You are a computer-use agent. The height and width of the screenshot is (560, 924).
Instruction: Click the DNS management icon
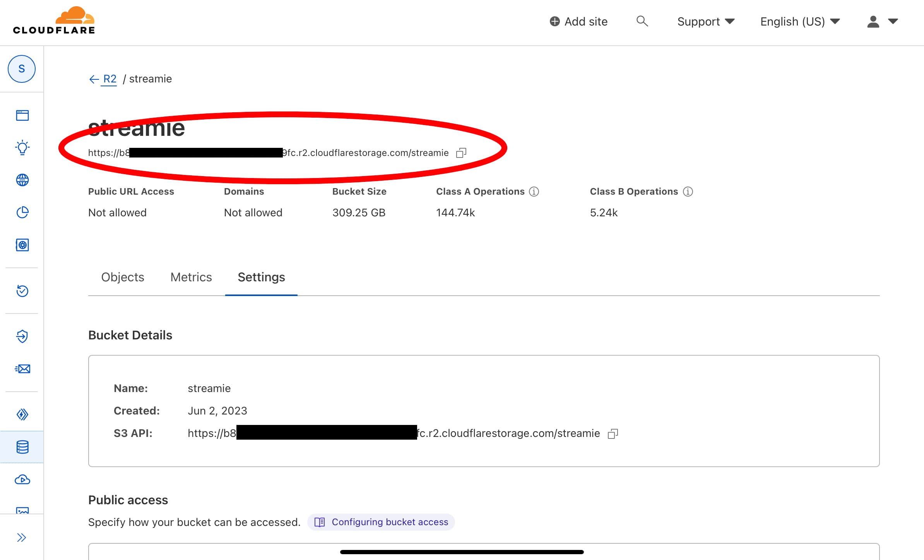[x=22, y=180]
